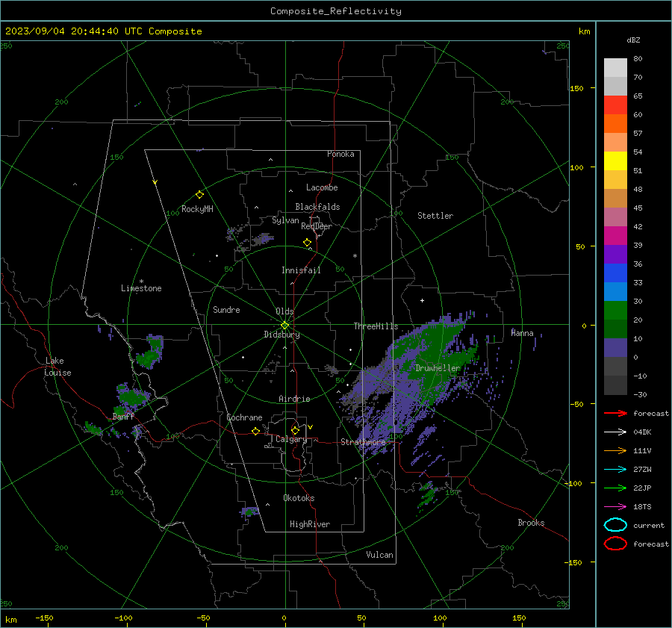Click the orange 111V arrow icon
The image size is (672, 628).
(615, 450)
